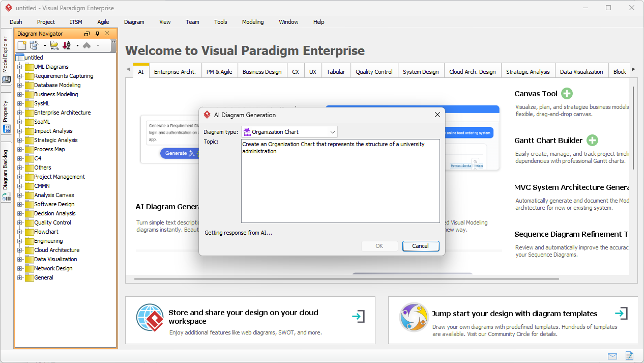
Task: Cancel the AI Diagram Generation dialog
Action: point(420,246)
